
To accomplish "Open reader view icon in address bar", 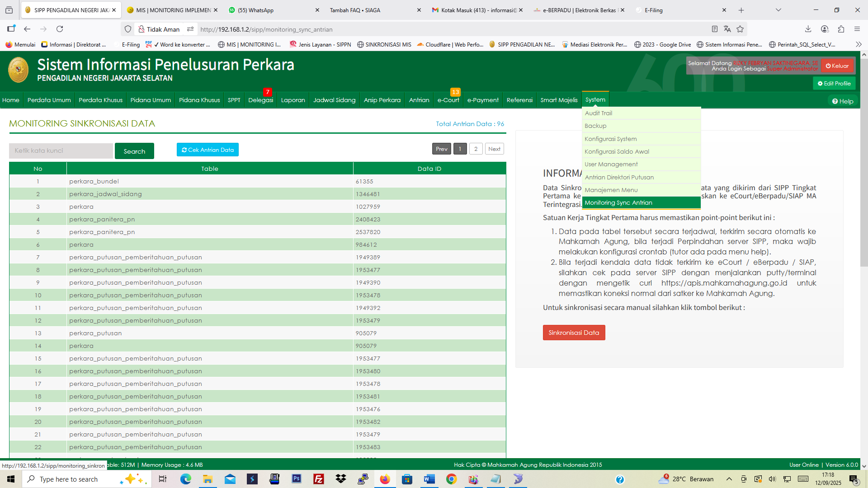I will click(715, 29).
